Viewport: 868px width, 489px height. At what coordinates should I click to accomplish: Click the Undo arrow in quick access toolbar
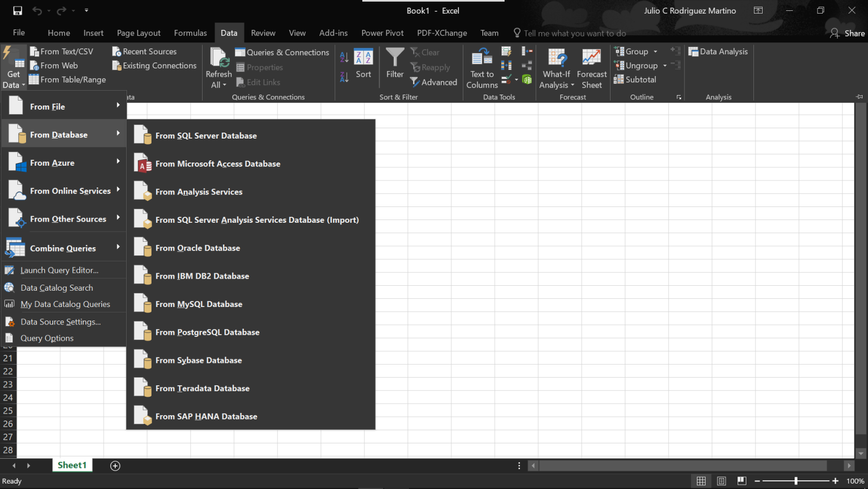pos(37,10)
